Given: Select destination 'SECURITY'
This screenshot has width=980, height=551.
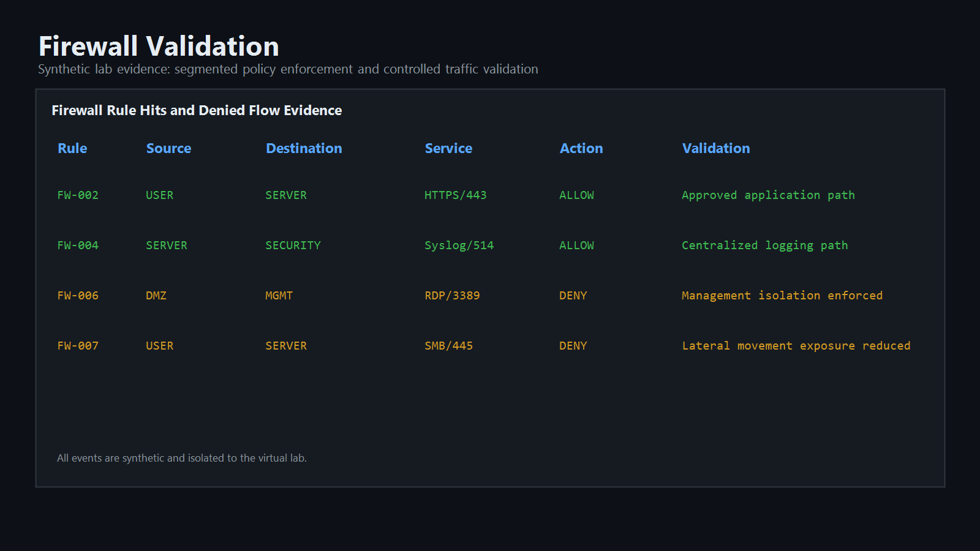Looking at the screenshot, I should click(x=293, y=246).
